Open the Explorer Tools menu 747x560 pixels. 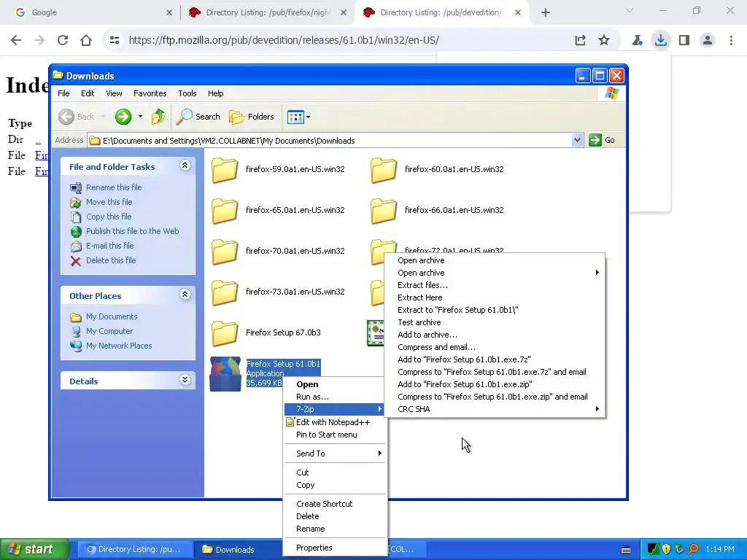coord(187,93)
